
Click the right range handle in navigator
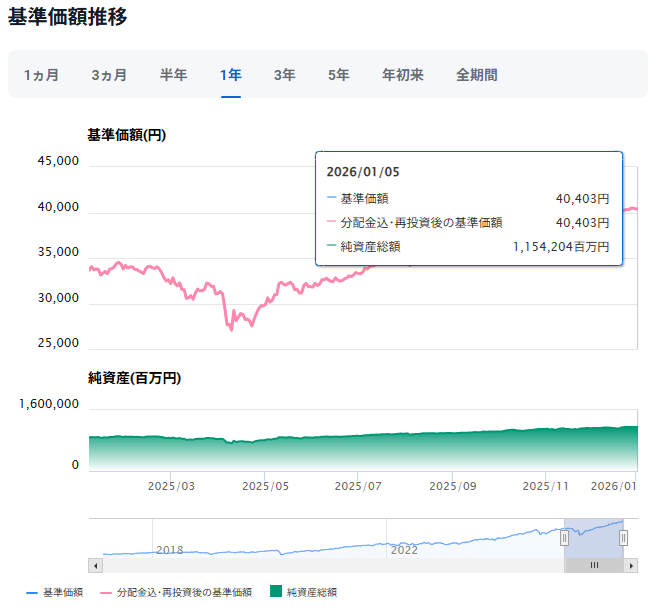pos(623,538)
